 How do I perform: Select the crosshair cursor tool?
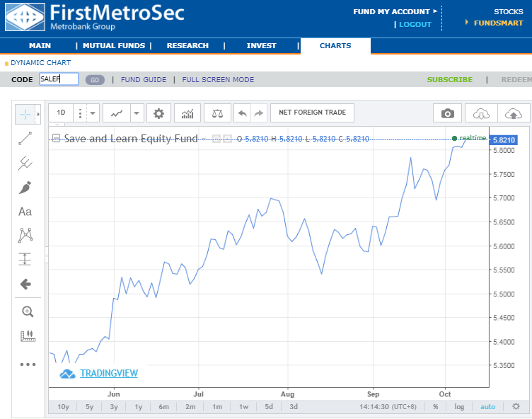25,115
